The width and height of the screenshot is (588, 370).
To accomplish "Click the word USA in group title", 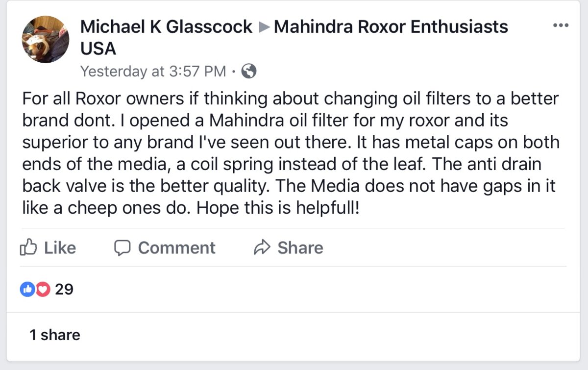I will [x=98, y=49].
